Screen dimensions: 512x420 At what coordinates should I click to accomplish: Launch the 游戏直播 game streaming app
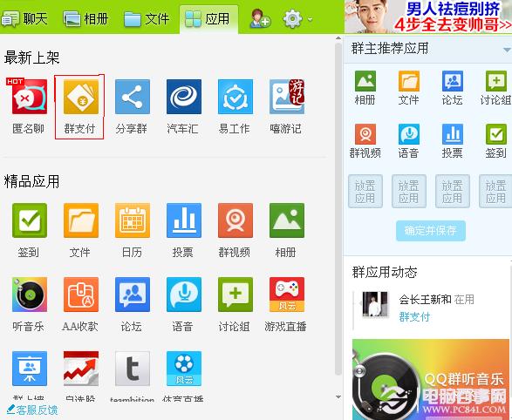pos(287,295)
